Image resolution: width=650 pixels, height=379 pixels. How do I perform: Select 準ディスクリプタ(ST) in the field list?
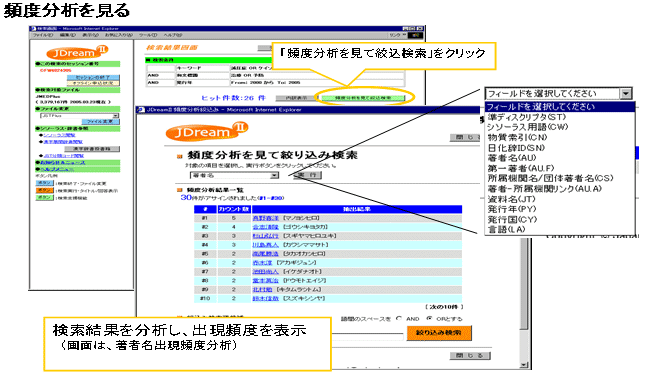click(526, 117)
